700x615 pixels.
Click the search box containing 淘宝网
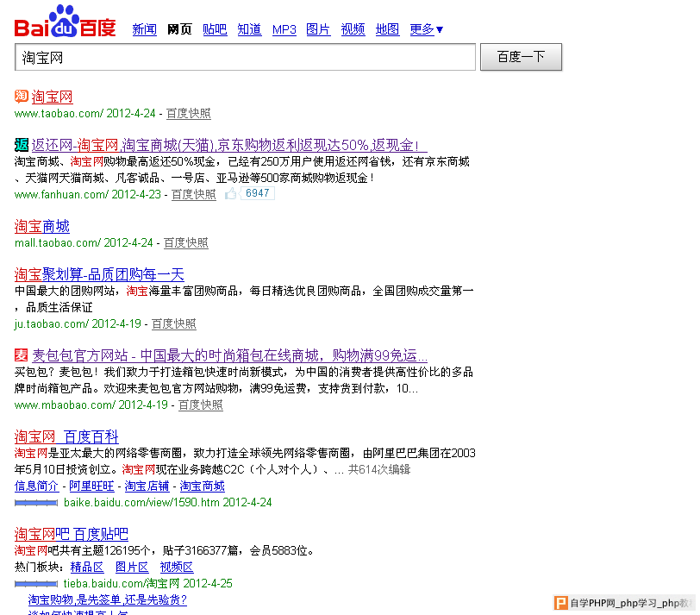click(x=245, y=57)
